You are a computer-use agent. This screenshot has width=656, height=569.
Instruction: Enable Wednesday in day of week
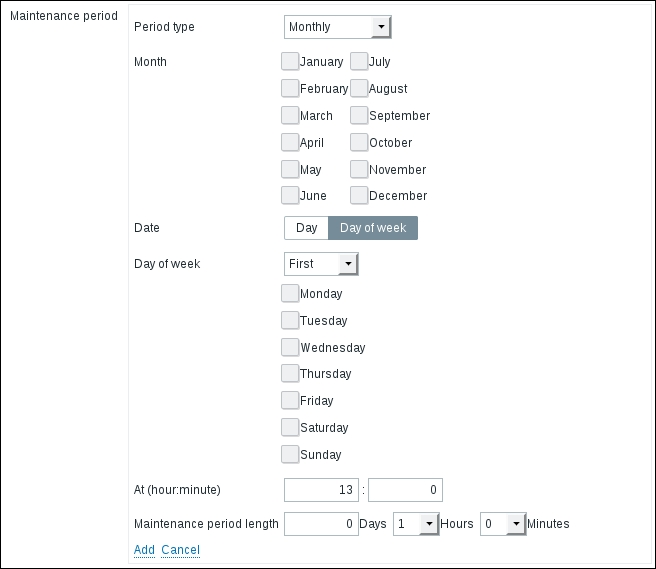[x=290, y=348]
